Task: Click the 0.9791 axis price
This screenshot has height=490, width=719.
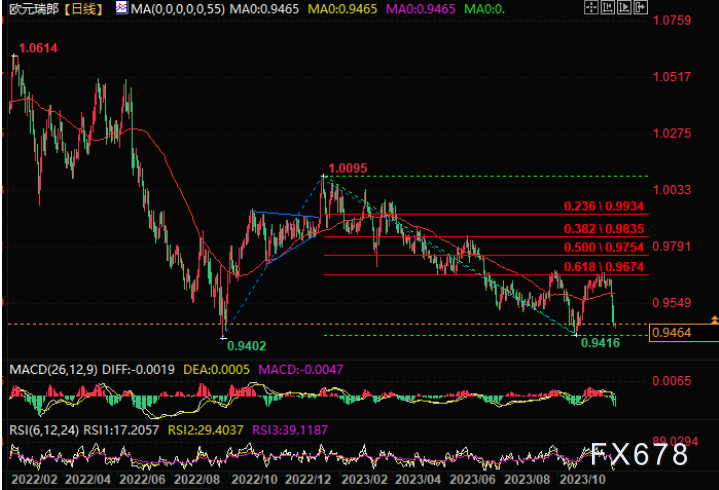Action: [671, 246]
